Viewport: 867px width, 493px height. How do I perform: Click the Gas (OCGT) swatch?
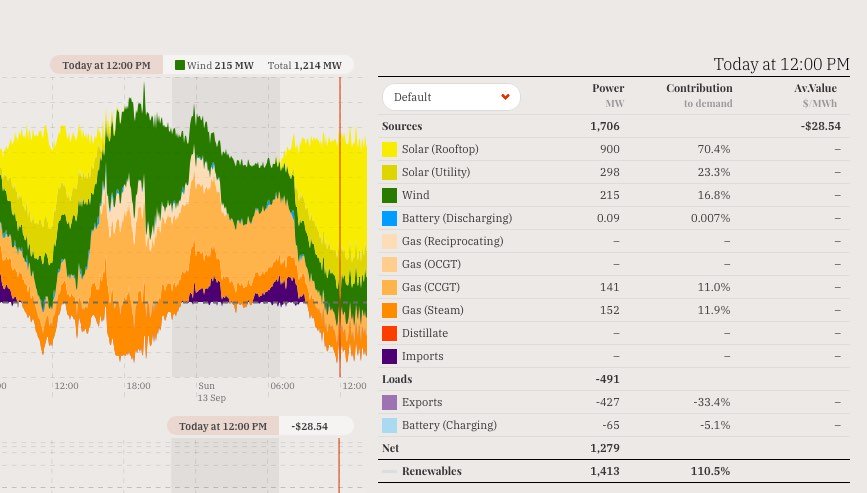389,264
